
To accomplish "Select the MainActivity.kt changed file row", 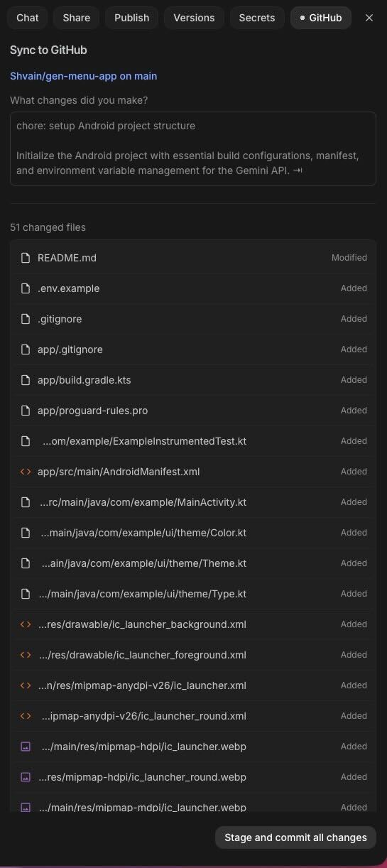I will (193, 502).
